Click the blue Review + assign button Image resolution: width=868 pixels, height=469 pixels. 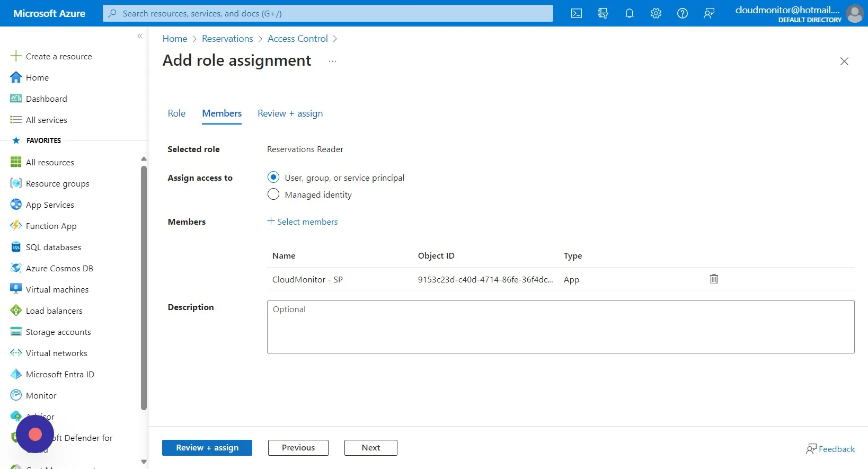pos(207,448)
